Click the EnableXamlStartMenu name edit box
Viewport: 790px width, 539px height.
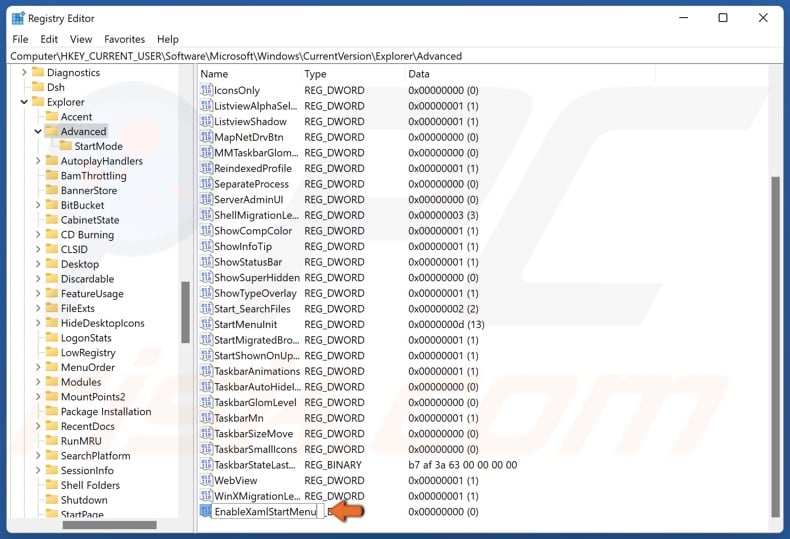tap(267, 512)
